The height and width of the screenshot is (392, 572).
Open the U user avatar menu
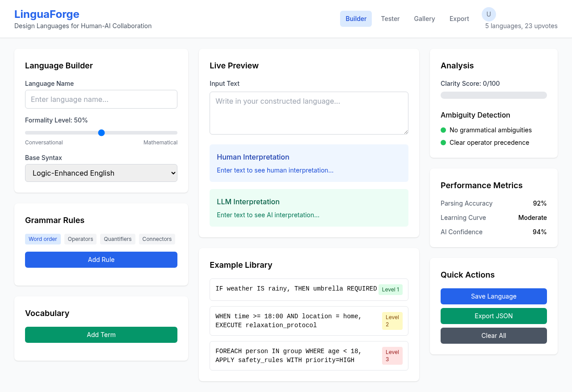[x=488, y=14]
